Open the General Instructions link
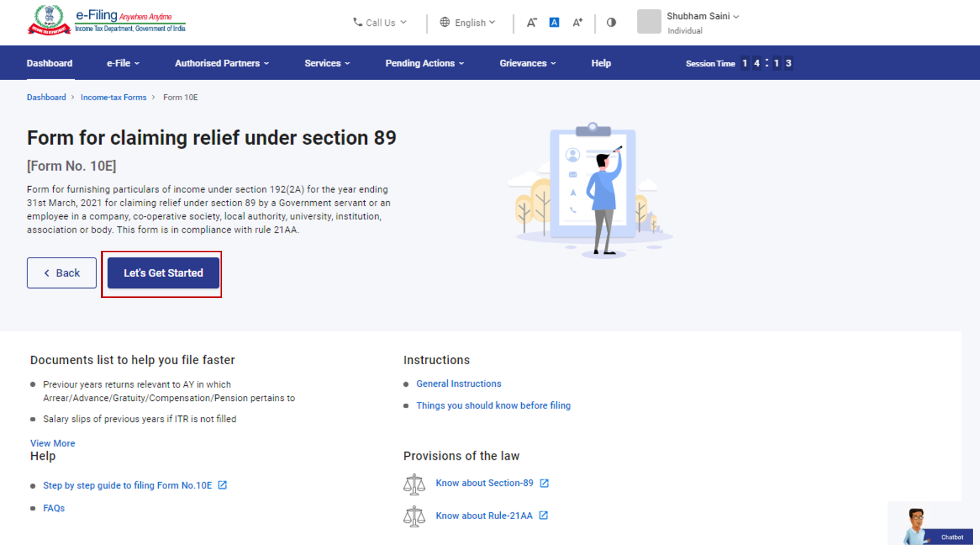The image size is (980, 545). 458,384
